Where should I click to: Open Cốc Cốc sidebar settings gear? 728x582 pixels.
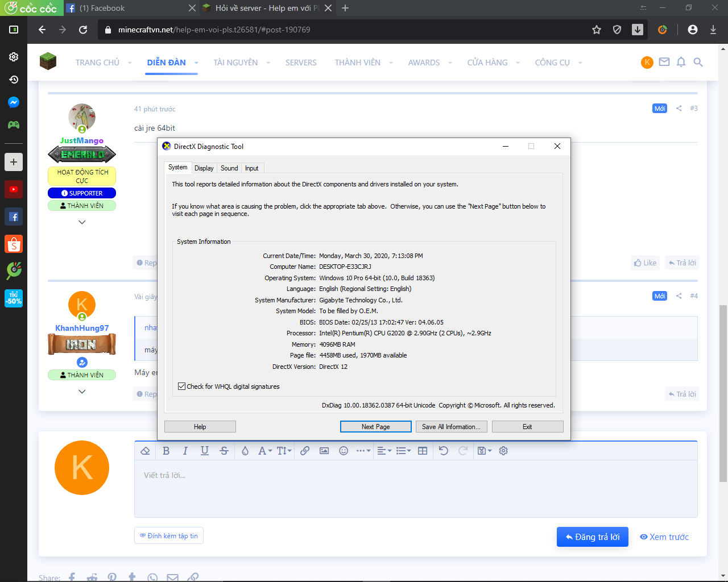pos(14,57)
